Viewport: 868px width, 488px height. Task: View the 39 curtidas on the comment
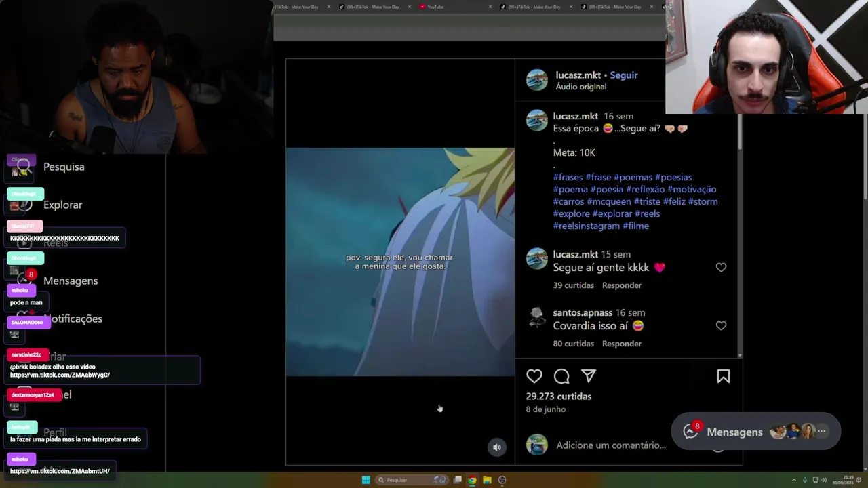pyautogui.click(x=573, y=285)
